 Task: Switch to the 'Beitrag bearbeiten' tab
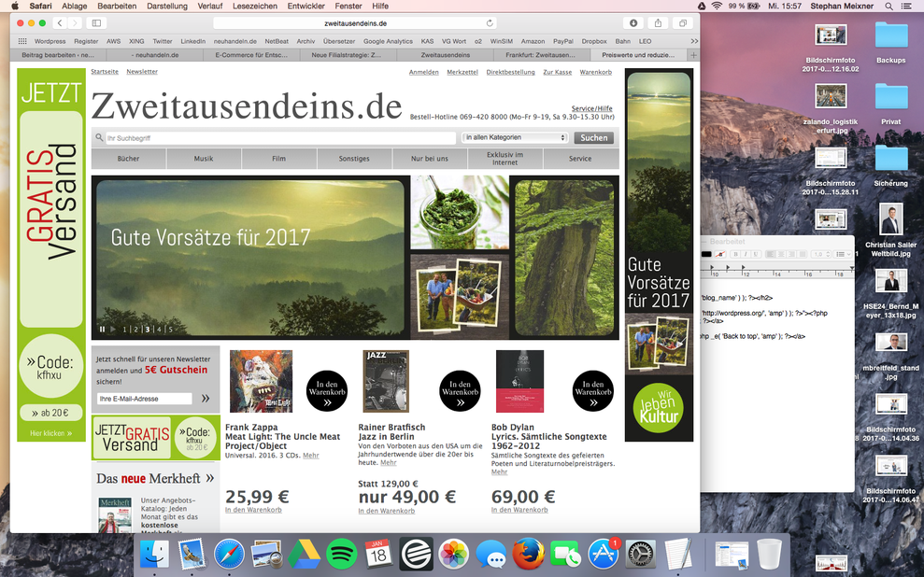58,55
